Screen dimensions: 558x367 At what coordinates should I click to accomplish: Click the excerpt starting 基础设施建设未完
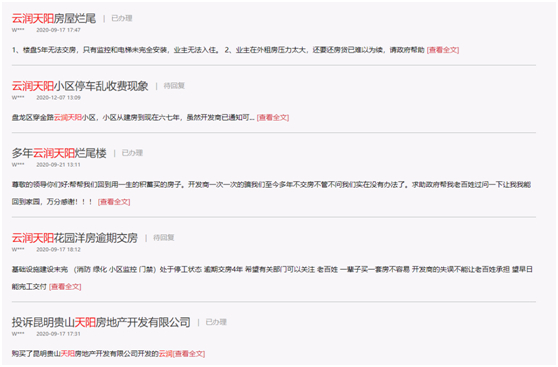(272, 278)
